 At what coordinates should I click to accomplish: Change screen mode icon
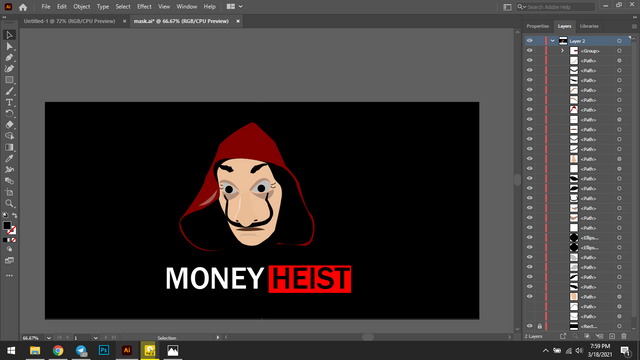pos(9,260)
